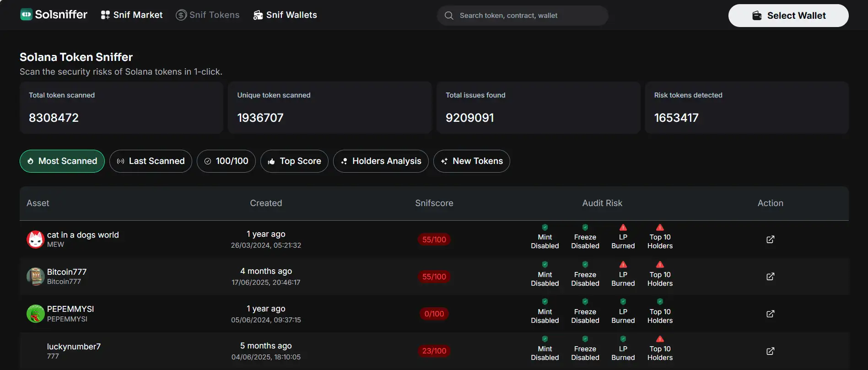
Task: Click the search magnifier icon
Action: pos(449,16)
